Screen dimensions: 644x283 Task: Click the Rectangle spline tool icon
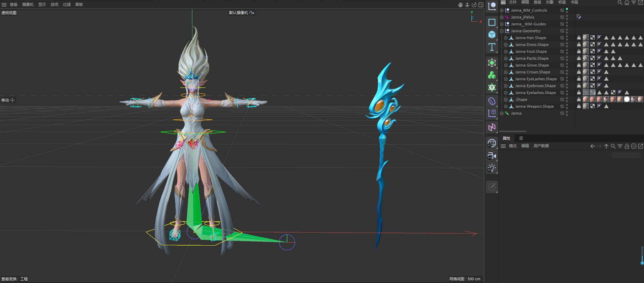click(x=492, y=22)
